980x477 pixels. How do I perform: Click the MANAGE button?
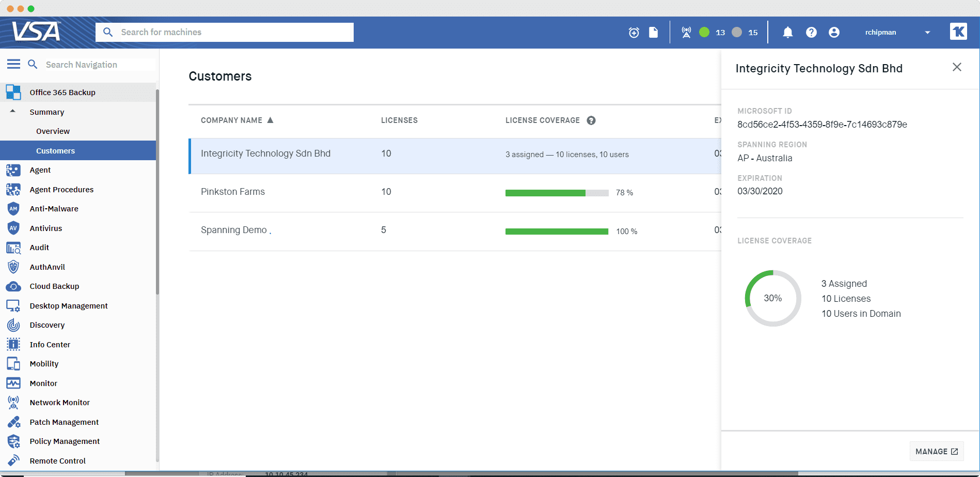[937, 452]
